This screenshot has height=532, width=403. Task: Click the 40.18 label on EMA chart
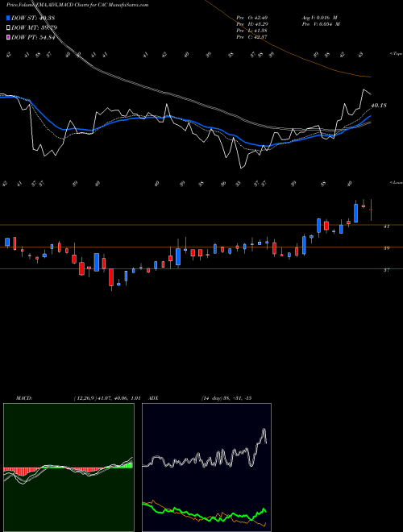[x=379, y=106]
